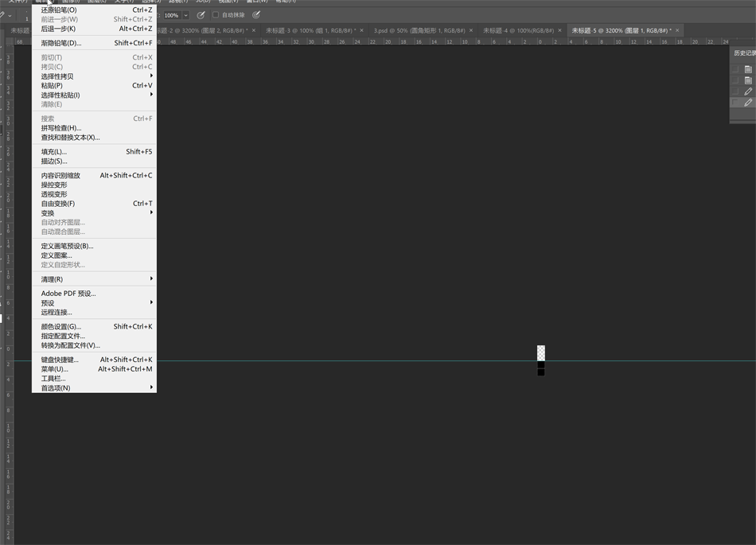
Task: Open the 历史记录 panel tab
Action: (744, 53)
